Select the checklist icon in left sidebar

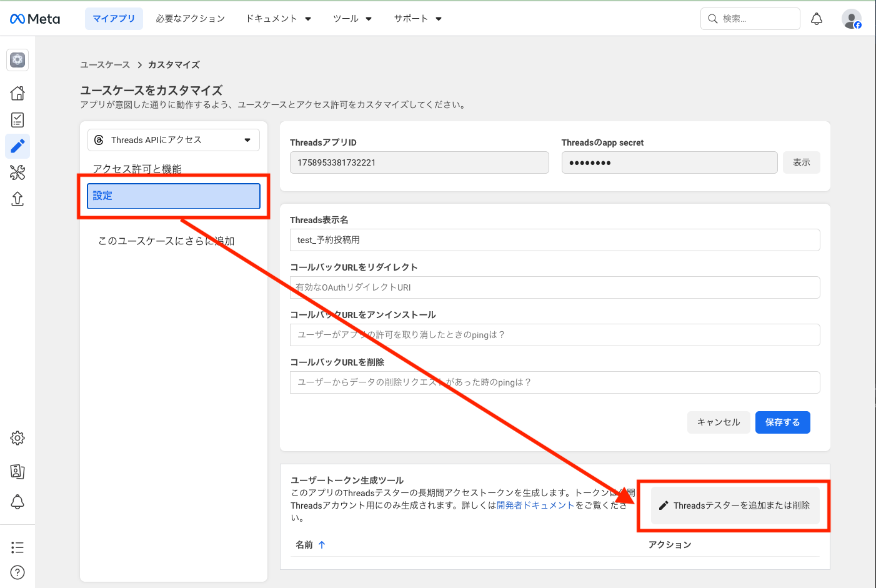(17, 120)
